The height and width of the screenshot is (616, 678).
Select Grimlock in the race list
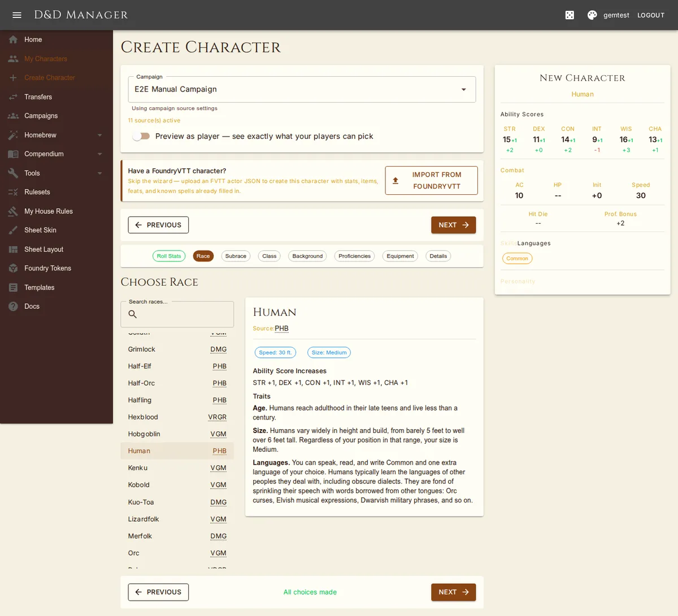(177, 349)
